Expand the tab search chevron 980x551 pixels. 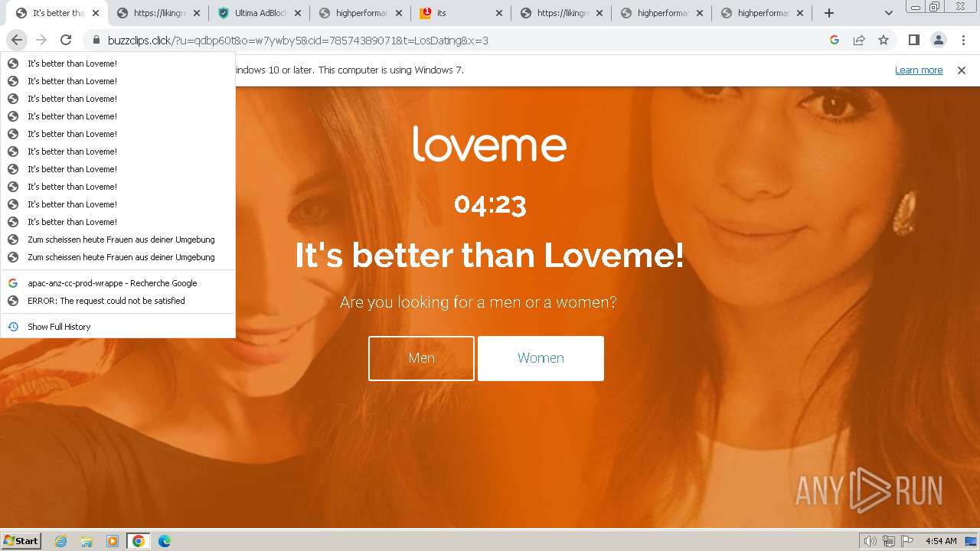pos(889,13)
